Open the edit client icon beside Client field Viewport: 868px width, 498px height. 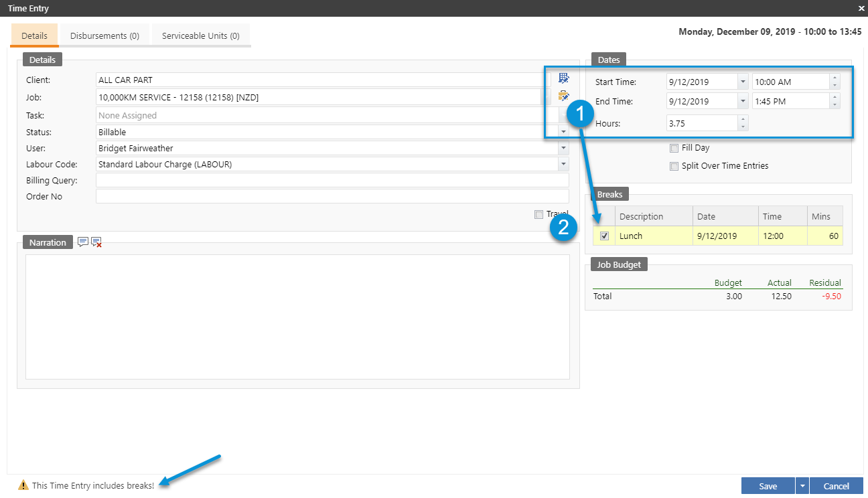pos(563,78)
